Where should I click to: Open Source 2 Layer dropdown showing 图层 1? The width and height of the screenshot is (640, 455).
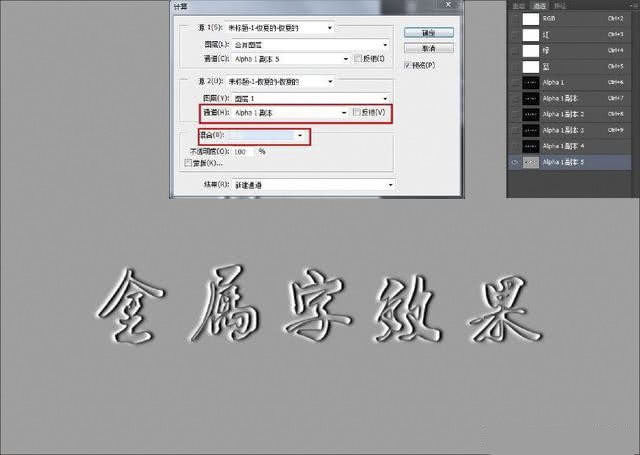coord(311,98)
